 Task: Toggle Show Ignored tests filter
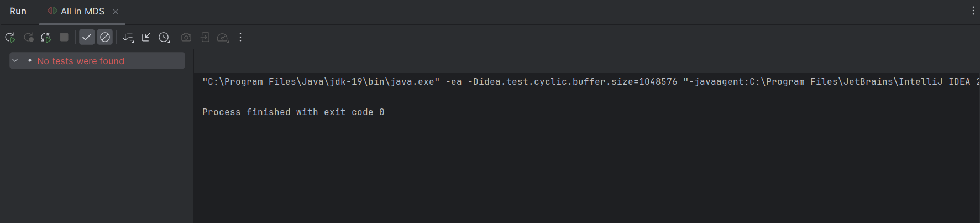point(105,38)
